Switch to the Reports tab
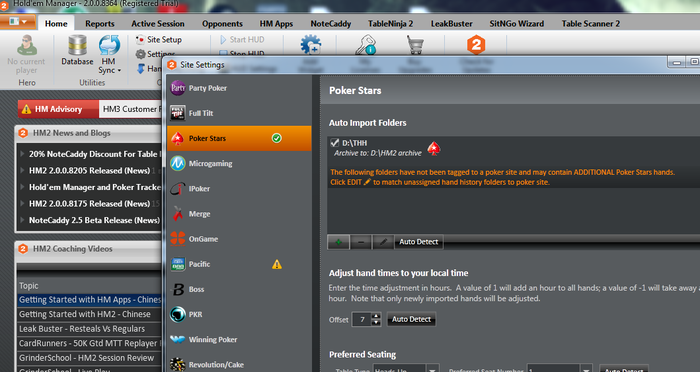This screenshot has width=700, height=372. (100, 24)
